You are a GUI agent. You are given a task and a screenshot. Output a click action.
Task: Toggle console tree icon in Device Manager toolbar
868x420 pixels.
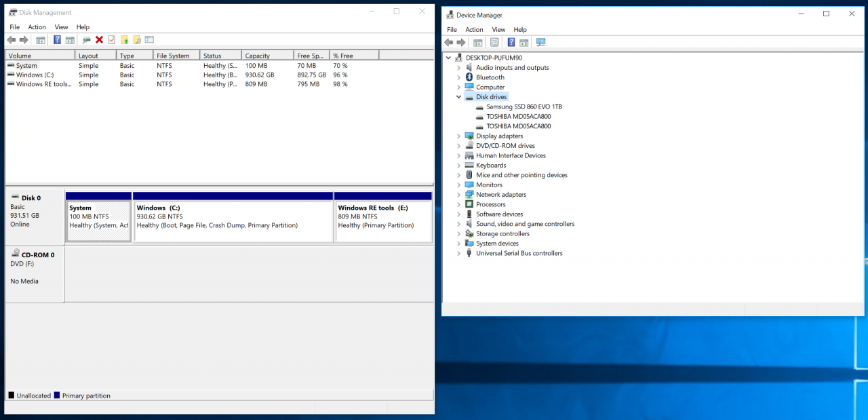(x=478, y=42)
